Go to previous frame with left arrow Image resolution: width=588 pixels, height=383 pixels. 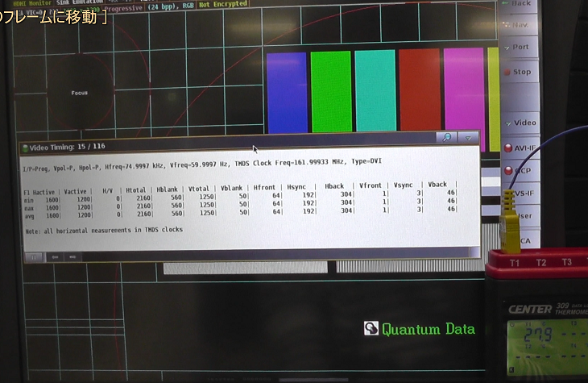[55, 257]
